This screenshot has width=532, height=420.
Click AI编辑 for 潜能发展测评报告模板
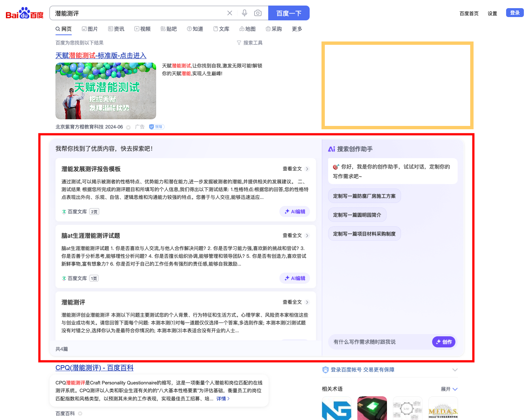(x=295, y=211)
